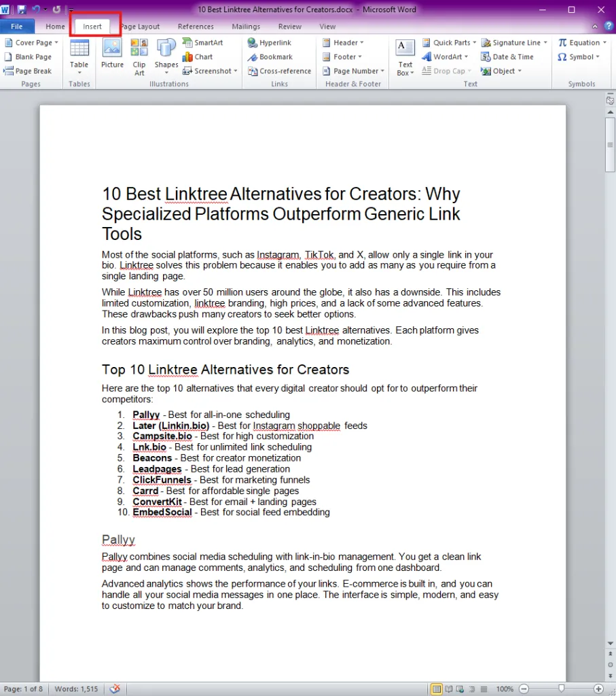Click the Save icon in the quick access toolbar

click(22, 10)
